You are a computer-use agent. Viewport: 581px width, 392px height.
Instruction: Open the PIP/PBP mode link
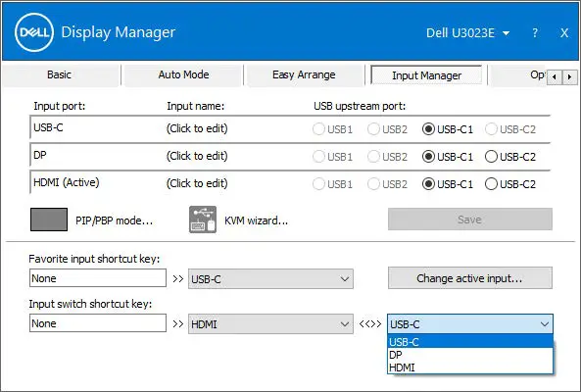click(x=114, y=220)
